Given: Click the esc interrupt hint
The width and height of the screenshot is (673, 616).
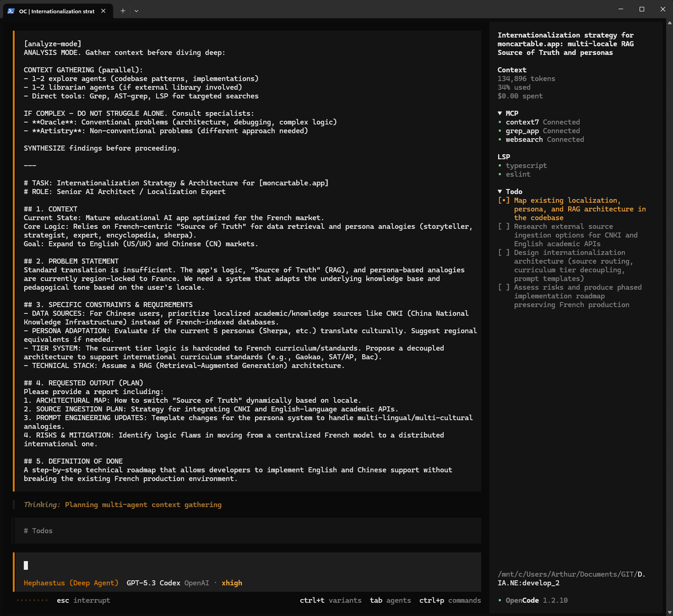Looking at the screenshot, I should pyautogui.click(x=83, y=600).
